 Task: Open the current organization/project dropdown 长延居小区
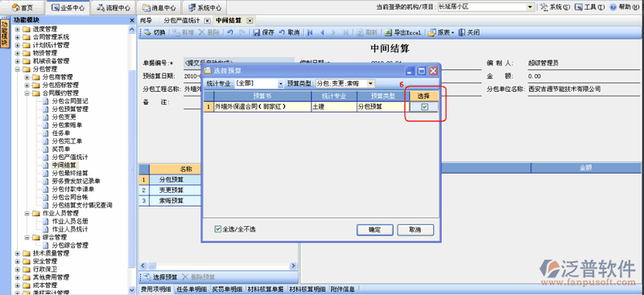pyautogui.click(x=530, y=7)
